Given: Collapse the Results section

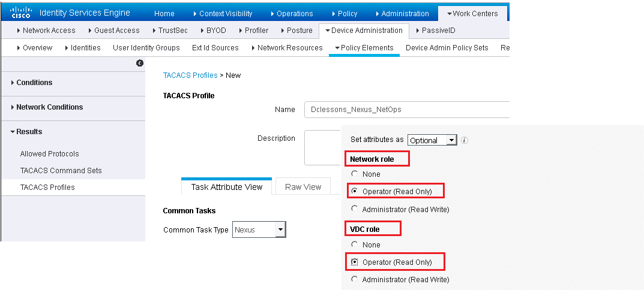Looking at the screenshot, I should 26,132.
